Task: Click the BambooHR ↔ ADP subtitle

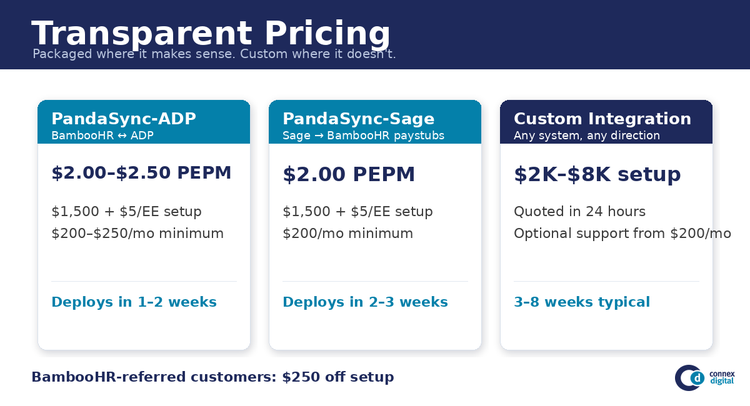Action: point(102,135)
